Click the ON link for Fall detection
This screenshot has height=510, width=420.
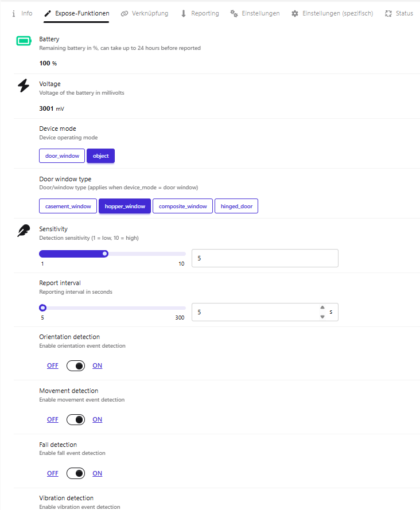click(98, 473)
